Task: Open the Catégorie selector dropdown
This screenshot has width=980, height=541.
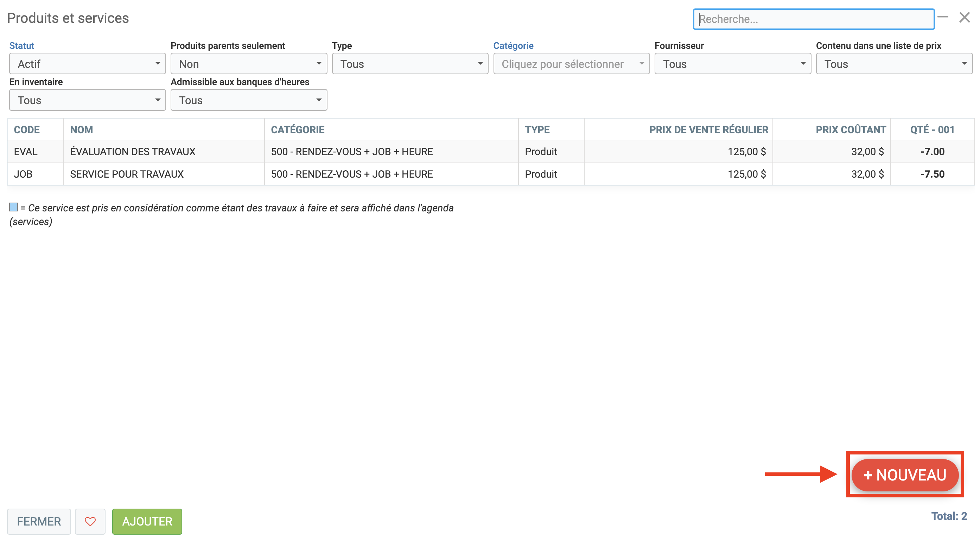Action: [571, 64]
